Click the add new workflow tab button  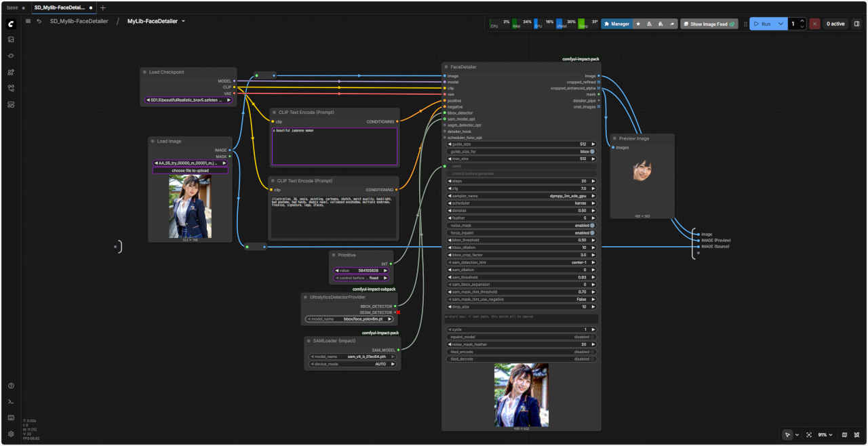click(103, 7)
